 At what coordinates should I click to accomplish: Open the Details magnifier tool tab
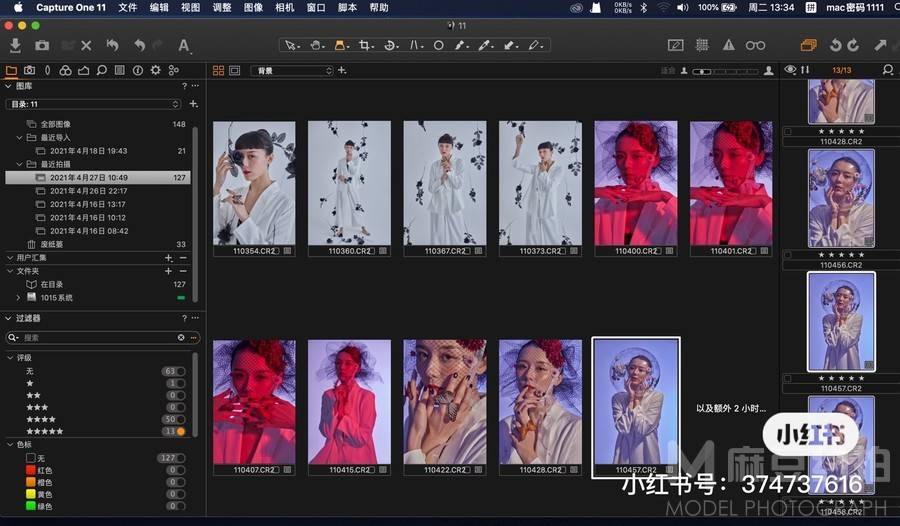[102, 70]
